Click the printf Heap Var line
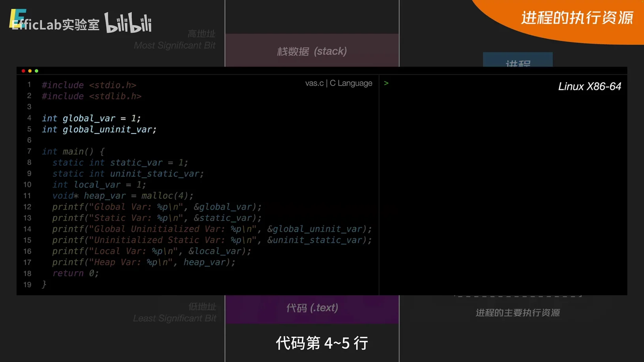This screenshot has width=644, height=362. (x=144, y=262)
